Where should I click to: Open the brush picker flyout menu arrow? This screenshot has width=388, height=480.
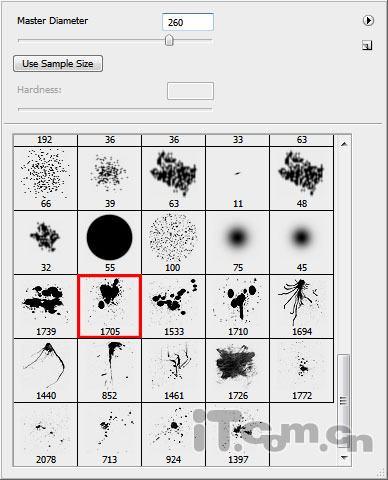(x=368, y=21)
